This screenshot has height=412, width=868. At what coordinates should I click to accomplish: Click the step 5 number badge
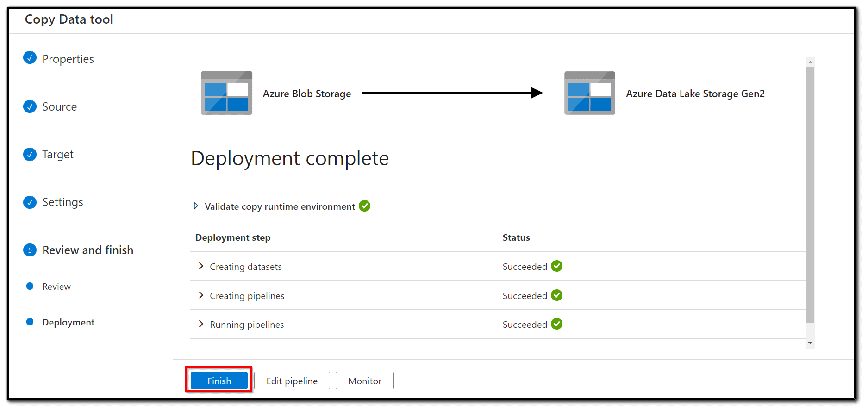(30, 250)
